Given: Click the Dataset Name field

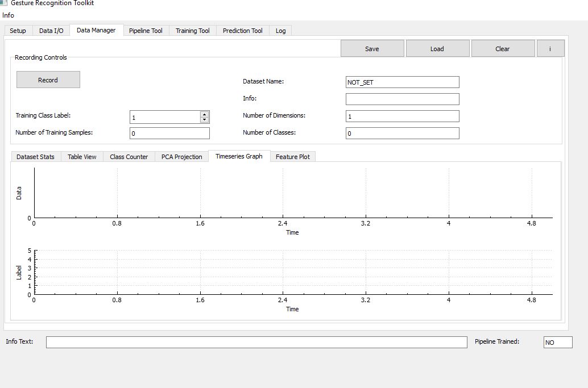Looking at the screenshot, I should pyautogui.click(x=403, y=82).
